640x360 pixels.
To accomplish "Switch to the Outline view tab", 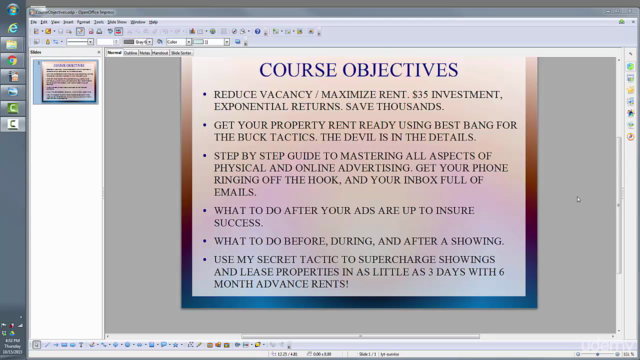I will point(130,53).
